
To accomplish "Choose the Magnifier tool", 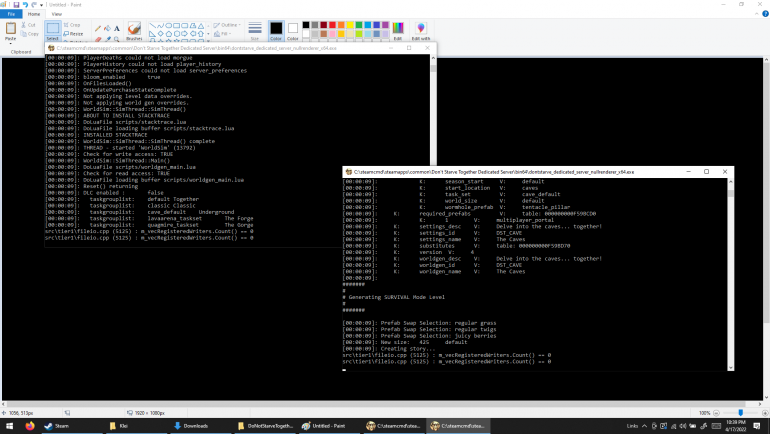I will (x=117, y=38).
